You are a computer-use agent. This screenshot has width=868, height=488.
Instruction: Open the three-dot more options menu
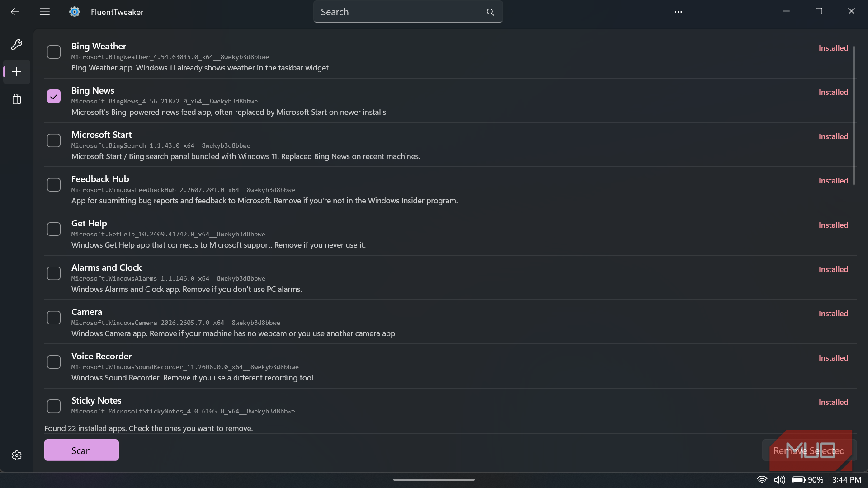point(678,12)
